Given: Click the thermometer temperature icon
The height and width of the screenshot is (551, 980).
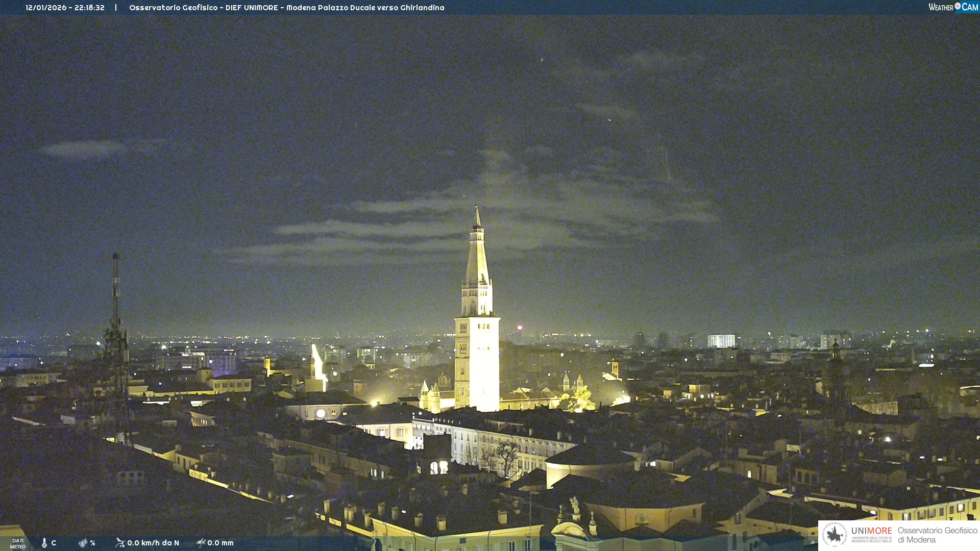Looking at the screenshot, I should point(44,543).
